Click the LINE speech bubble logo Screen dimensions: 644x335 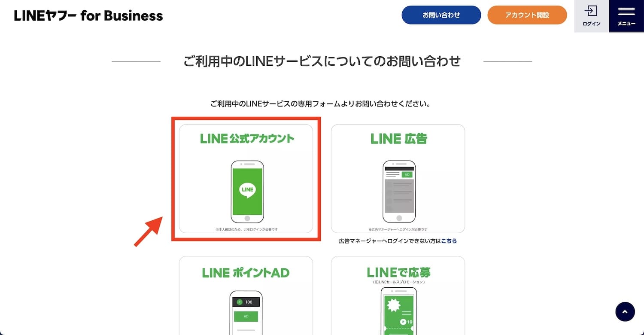(x=247, y=189)
